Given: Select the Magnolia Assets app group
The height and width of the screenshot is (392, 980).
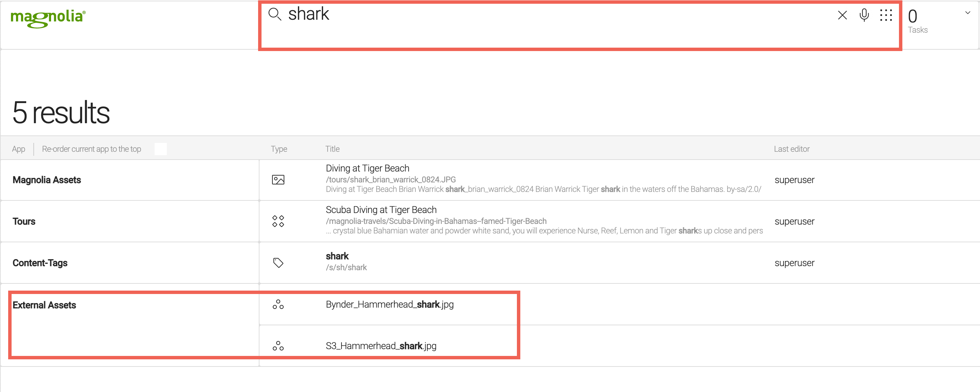Looking at the screenshot, I should 47,180.
